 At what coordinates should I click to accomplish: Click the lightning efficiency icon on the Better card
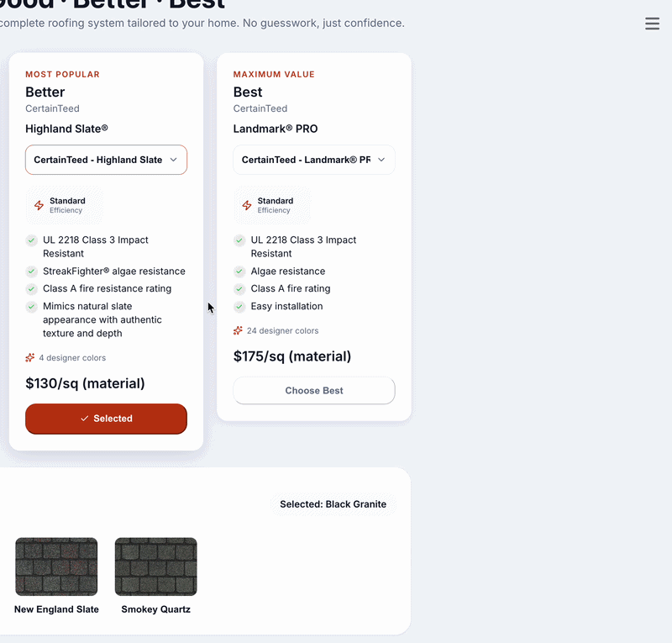(x=39, y=205)
